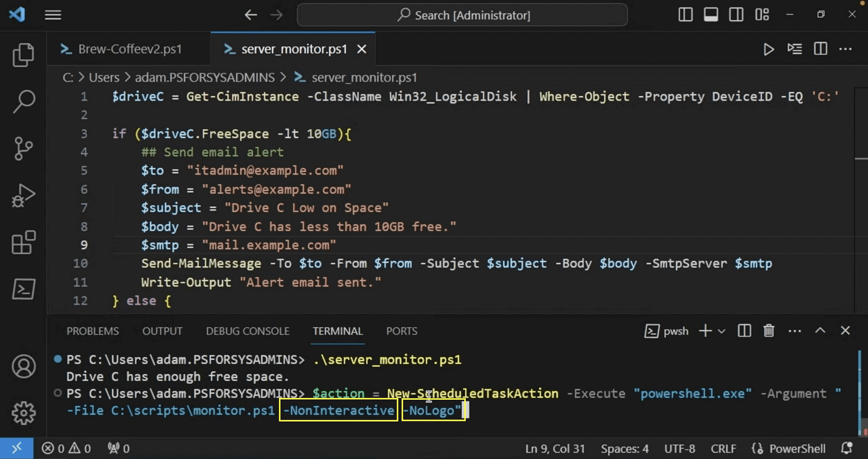868x459 pixels.
Task: Switch to the DEBUG CONSOLE tab
Action: [247, 331]
